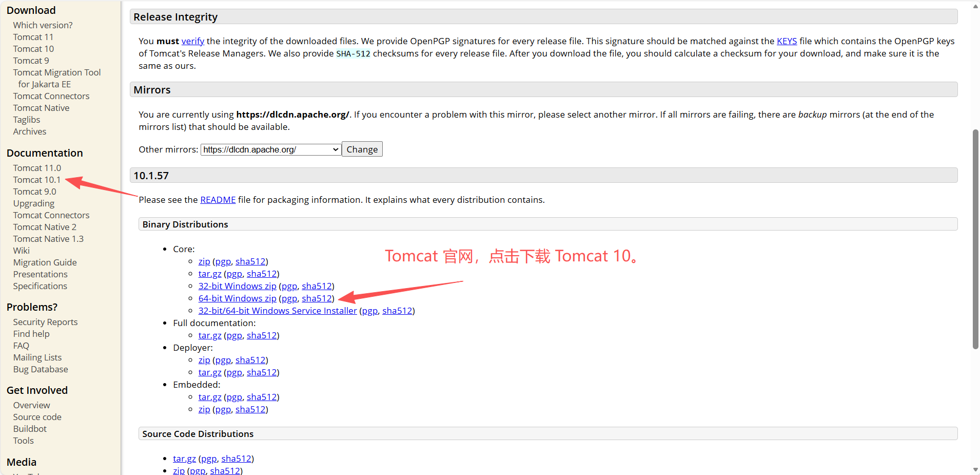The height and width of the screenshot is (475, 980).
Task: Open the Archives link
Action: click(x=30, y=131)
